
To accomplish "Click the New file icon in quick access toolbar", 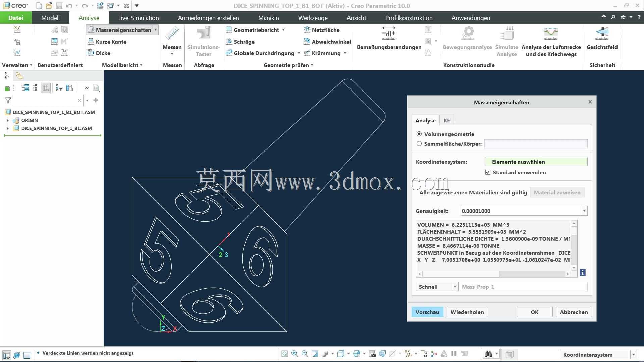I will [x=39, y=6].
